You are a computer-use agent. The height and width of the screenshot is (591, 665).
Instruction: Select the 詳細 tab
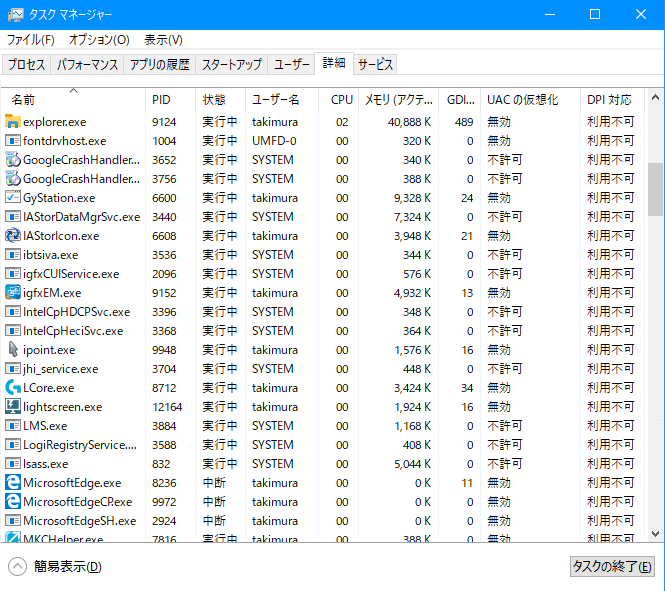point(334,64)
